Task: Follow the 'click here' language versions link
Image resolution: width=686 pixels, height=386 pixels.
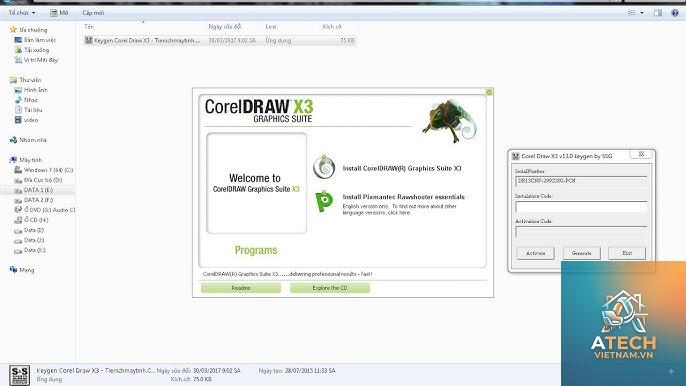Action: tap(399, 213)
